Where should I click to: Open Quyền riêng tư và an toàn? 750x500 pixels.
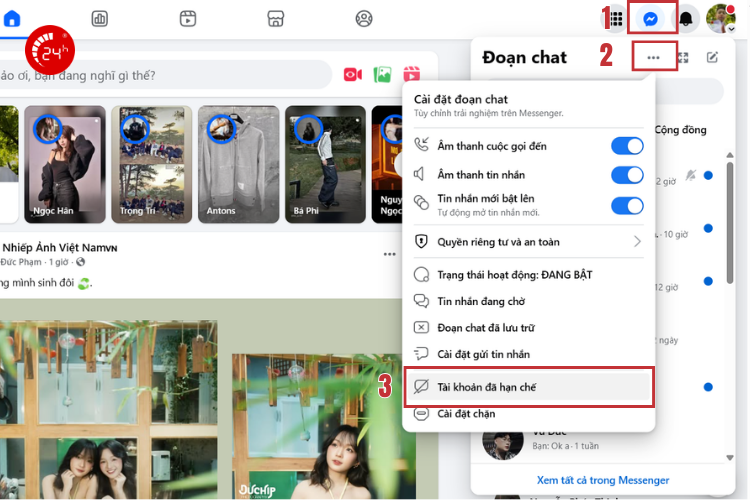click(529, 242)
